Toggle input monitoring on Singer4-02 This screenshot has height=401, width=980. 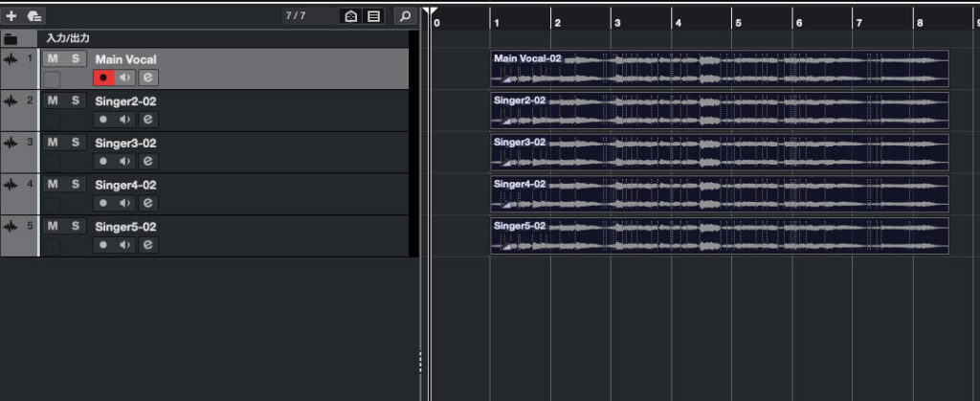(125, 203)
